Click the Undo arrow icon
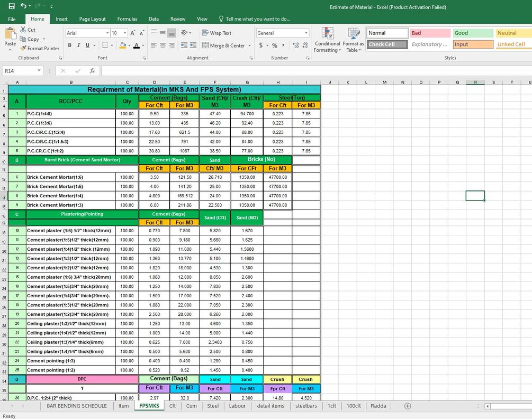The width and height of the screenshot is (532, 419). (x=23, y=6)
